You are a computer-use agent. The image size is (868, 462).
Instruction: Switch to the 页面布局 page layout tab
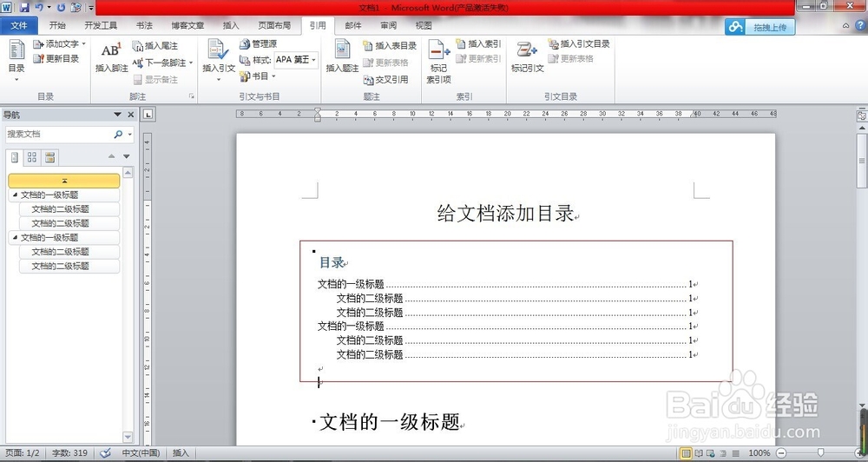(274, 25)
